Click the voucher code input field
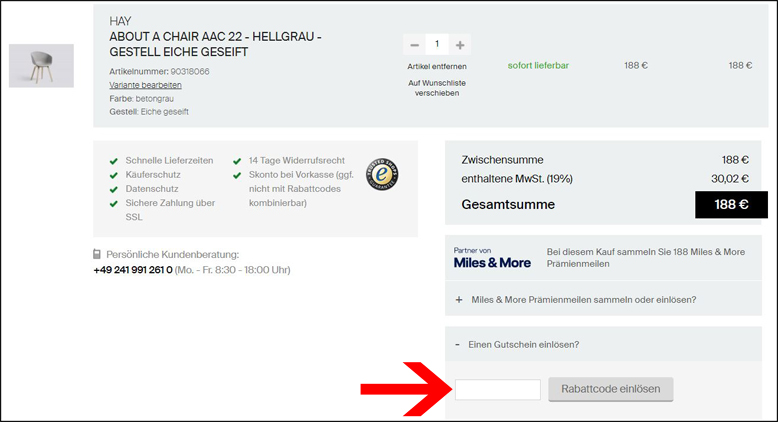The width and height of the screenshot is (778, 422). [x=498, y=389]
